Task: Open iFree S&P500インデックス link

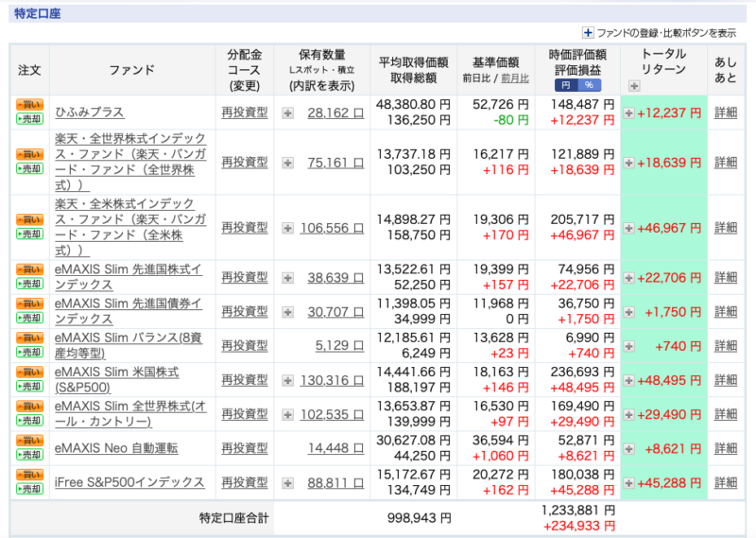Action: tap(129, 482)
